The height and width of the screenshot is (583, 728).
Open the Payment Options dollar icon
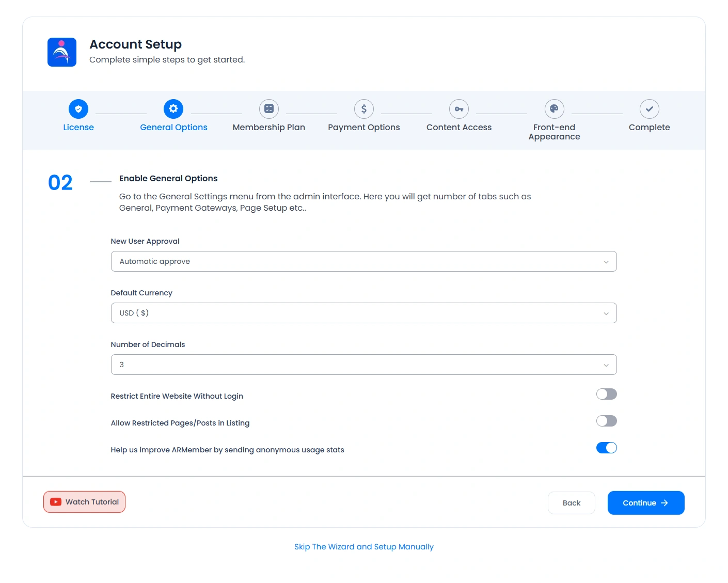coord(363,109)
